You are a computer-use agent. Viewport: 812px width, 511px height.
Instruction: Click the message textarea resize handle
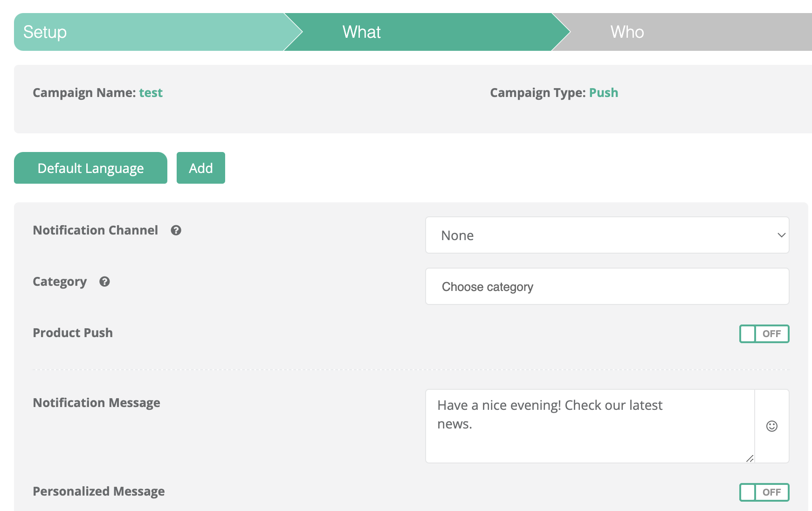click(x=750, y=459)
